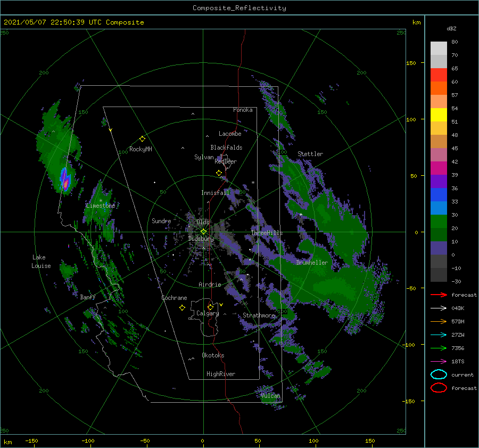Image resolution: width=479 pixels, height=448 pixels.
Task: Click the yellow diamond marker below Cochrane
Action: point(182,308)
